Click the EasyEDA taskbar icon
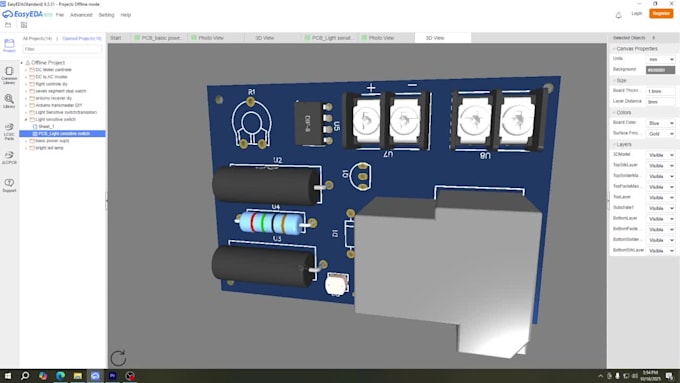Screen dimensions: 680x383 point(95,376)
